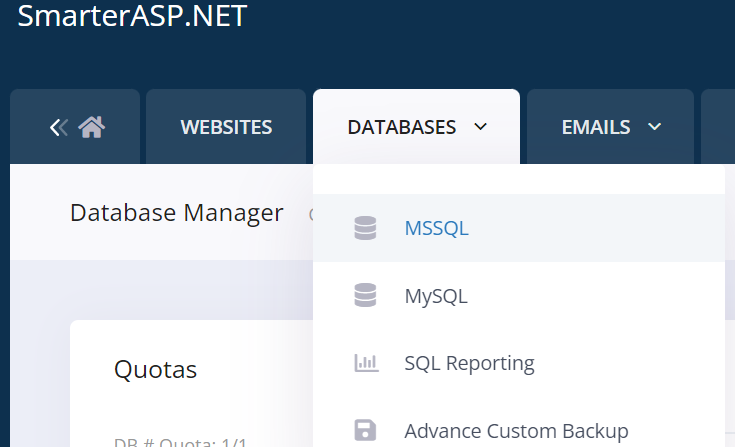Click the SmarterASP.NET logo text
This screenshot has height=447, width=735.
tap(132, 15)
